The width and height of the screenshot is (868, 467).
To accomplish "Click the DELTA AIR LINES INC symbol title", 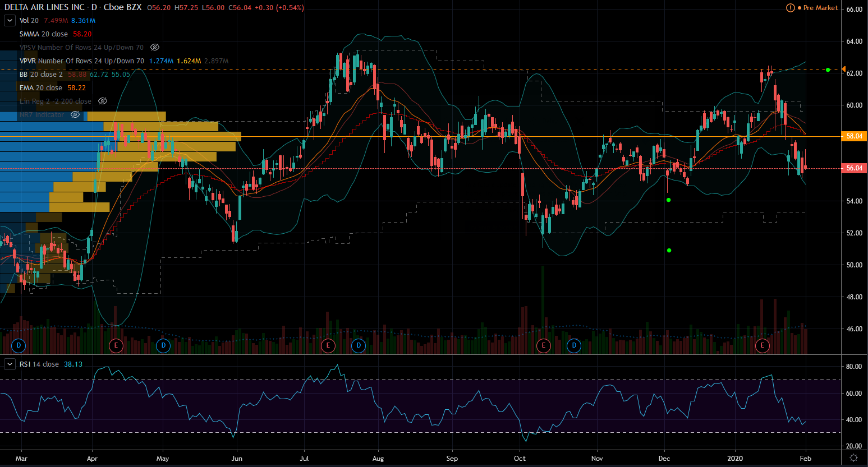I will (44, 7).
